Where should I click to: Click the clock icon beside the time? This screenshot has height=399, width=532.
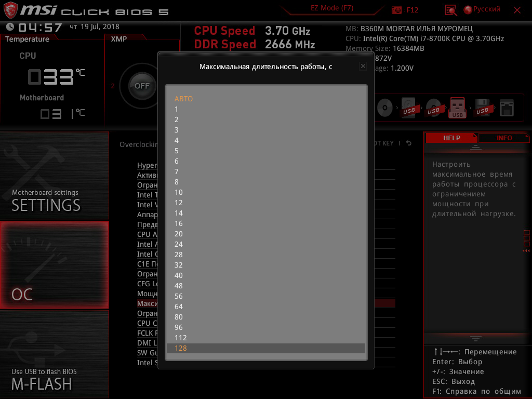point(10,26)
